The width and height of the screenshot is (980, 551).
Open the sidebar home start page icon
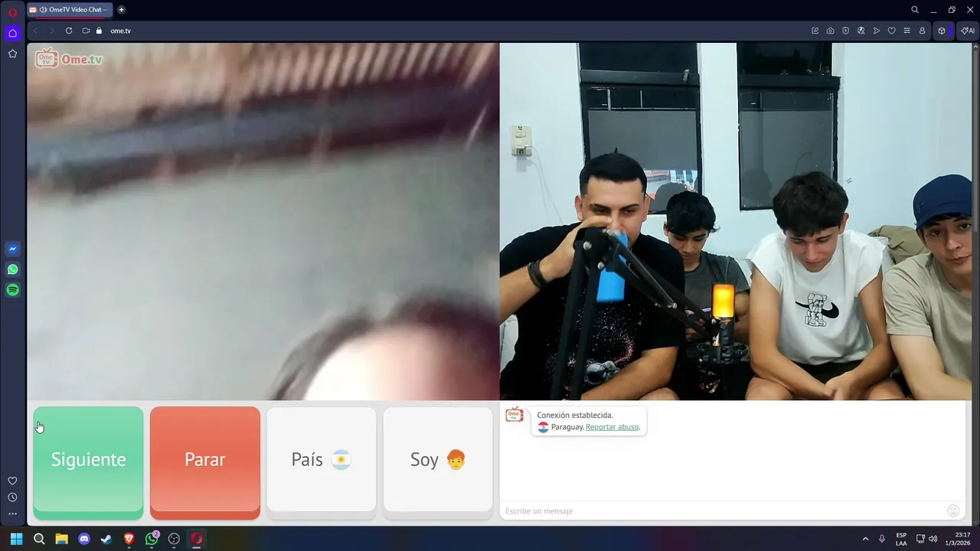click(x=12, y=33)
